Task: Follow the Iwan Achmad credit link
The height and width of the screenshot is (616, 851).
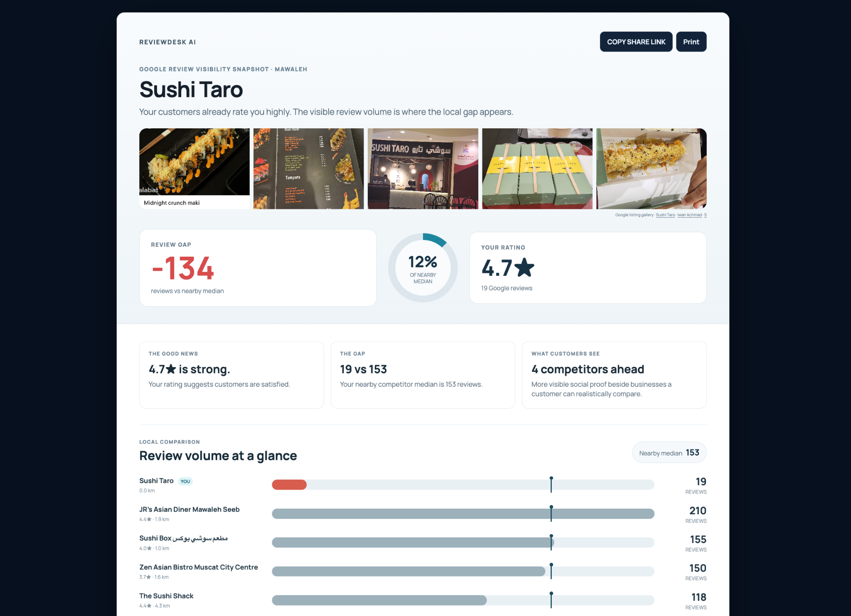Action: pyautogui.click(x=689, y=215)
